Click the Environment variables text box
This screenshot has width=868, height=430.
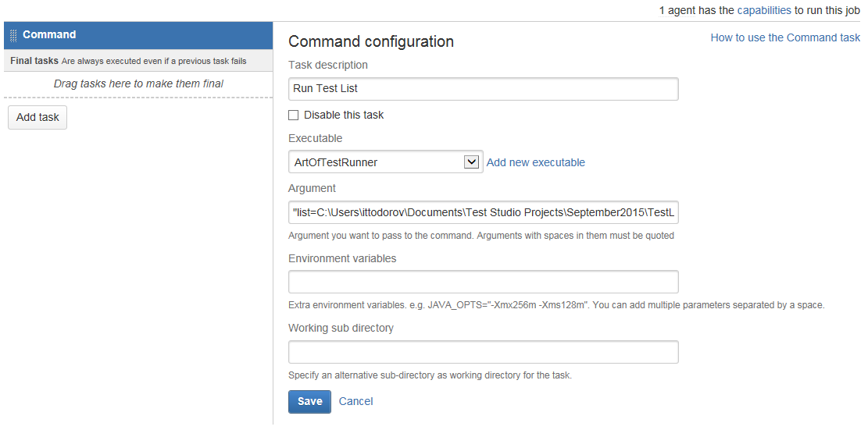pyautogui.click(x=484, y=282)
